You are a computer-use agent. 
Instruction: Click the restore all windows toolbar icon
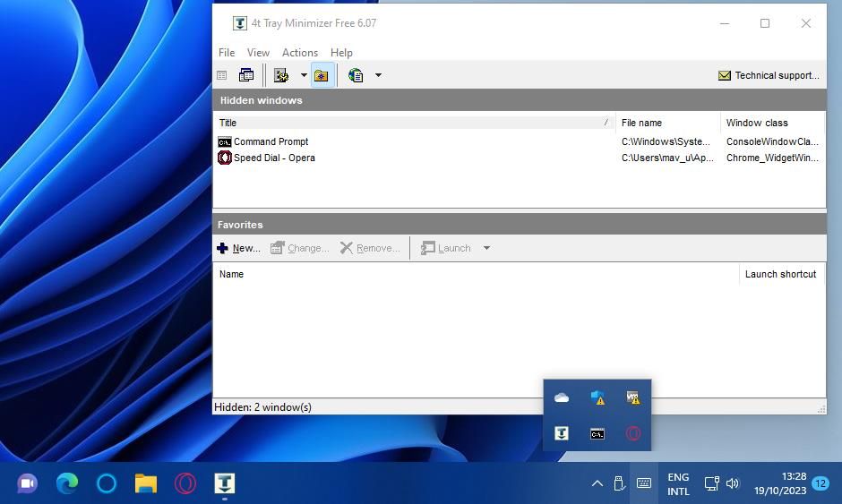point(245,76)
